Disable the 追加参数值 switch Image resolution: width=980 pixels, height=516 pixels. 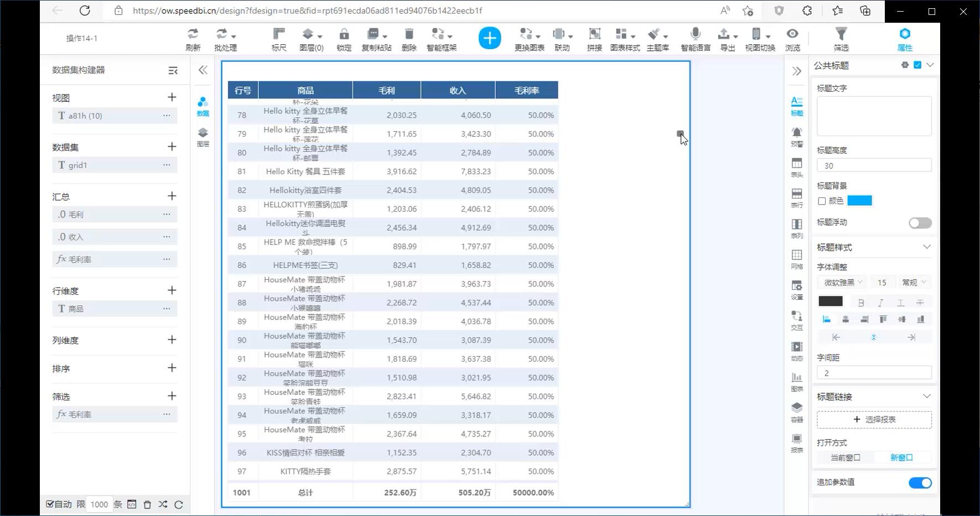click(x=920, y=483)
